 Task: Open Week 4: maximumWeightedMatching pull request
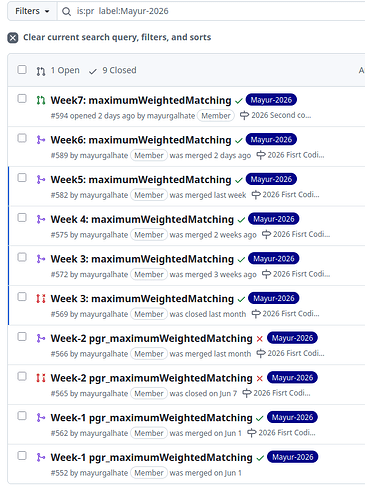tap(142, 219)
